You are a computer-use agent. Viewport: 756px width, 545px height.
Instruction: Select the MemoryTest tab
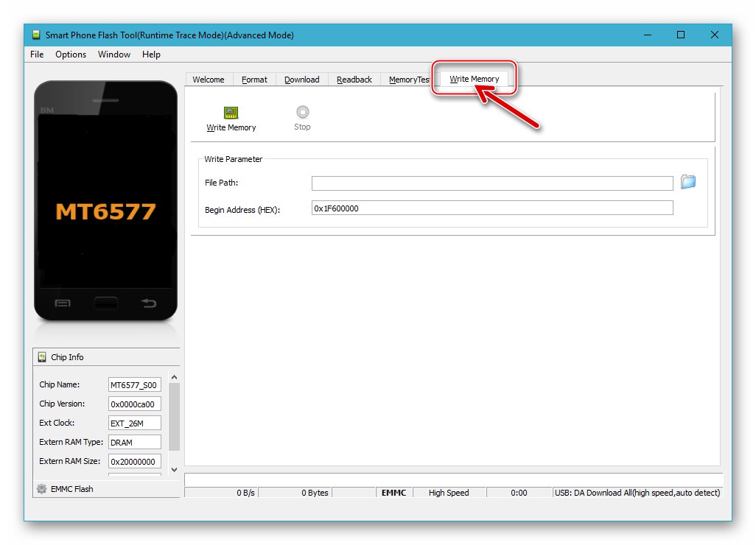(408, 79)
